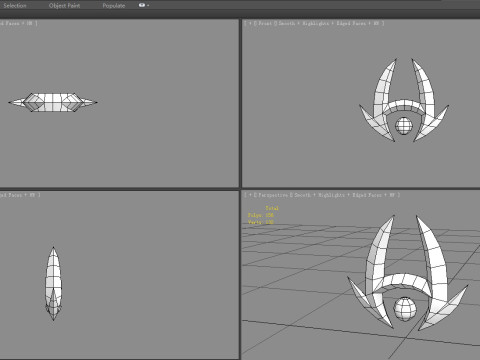Open the Perspective viewport [+] general menu
The image size is (480, 360).
[x=250, y=195]
